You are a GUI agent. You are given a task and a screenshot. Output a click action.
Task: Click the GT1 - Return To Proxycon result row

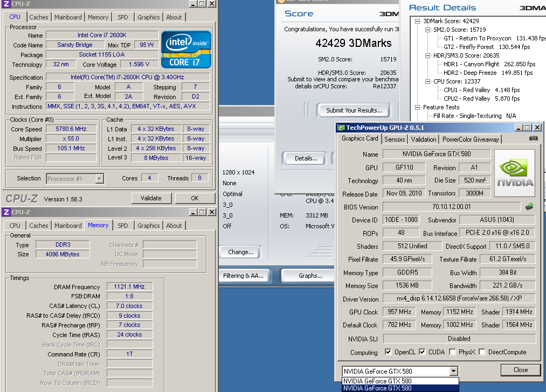(494, 38)
